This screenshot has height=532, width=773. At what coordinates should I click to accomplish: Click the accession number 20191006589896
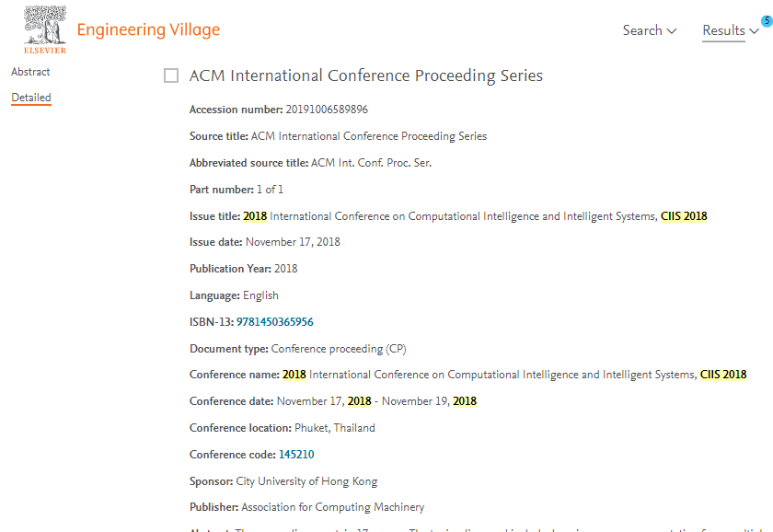pyautogui.click(x=327, y=110)
